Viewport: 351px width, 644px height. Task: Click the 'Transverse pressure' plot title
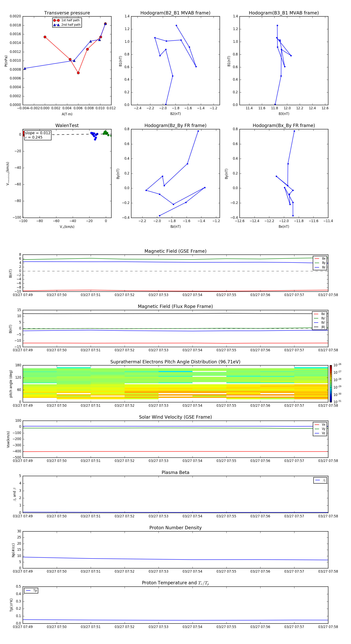[67, 13]
